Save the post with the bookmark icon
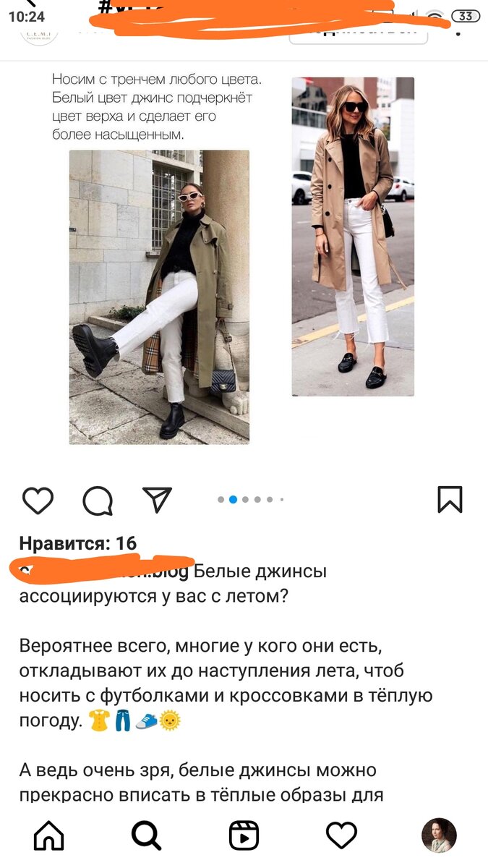488x868 pixels. click(450, 500)
